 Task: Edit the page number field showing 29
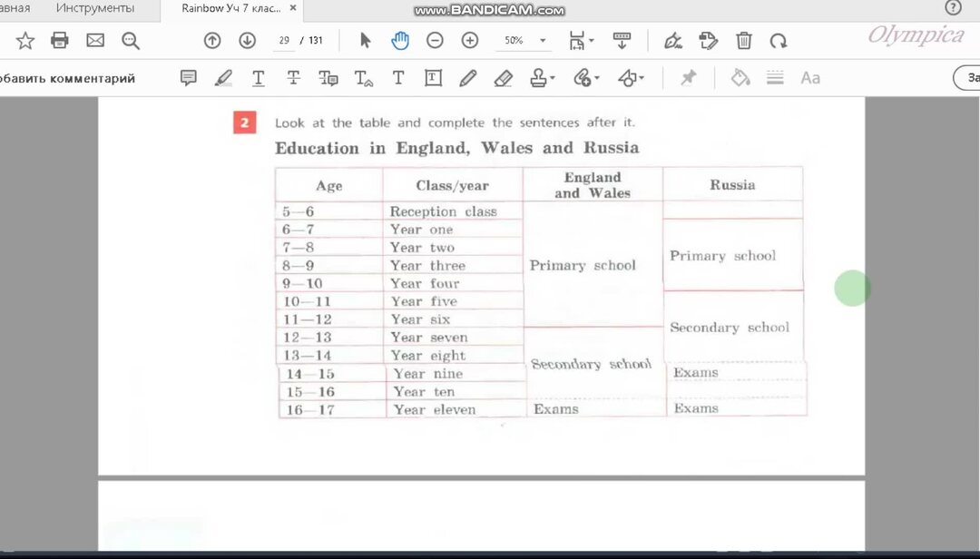click(284, 41)
